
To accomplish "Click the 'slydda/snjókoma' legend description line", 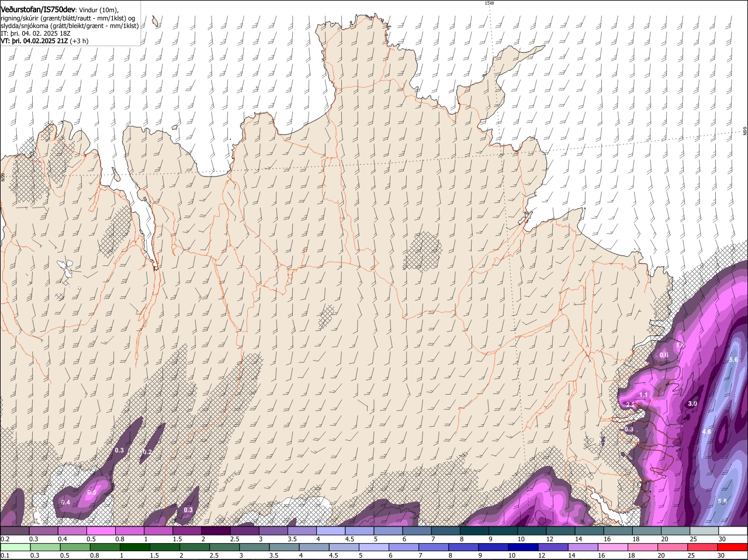I will coord(70,26).
